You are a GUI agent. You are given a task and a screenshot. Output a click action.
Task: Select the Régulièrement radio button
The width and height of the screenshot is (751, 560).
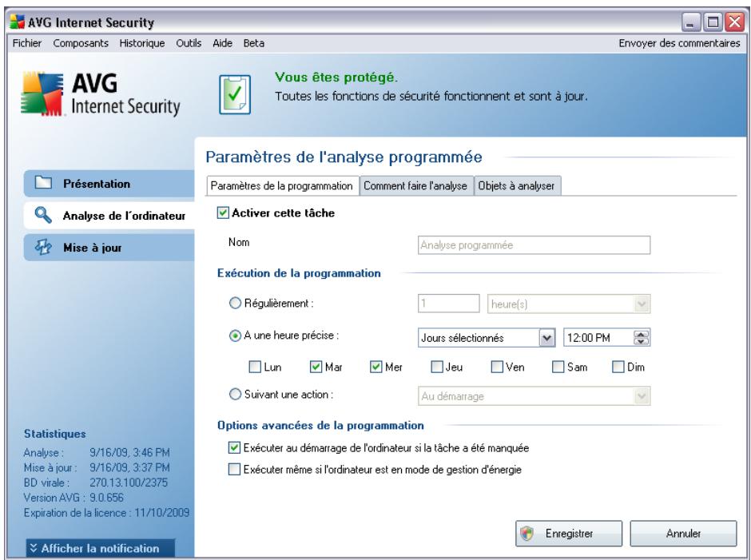[235, 304]
